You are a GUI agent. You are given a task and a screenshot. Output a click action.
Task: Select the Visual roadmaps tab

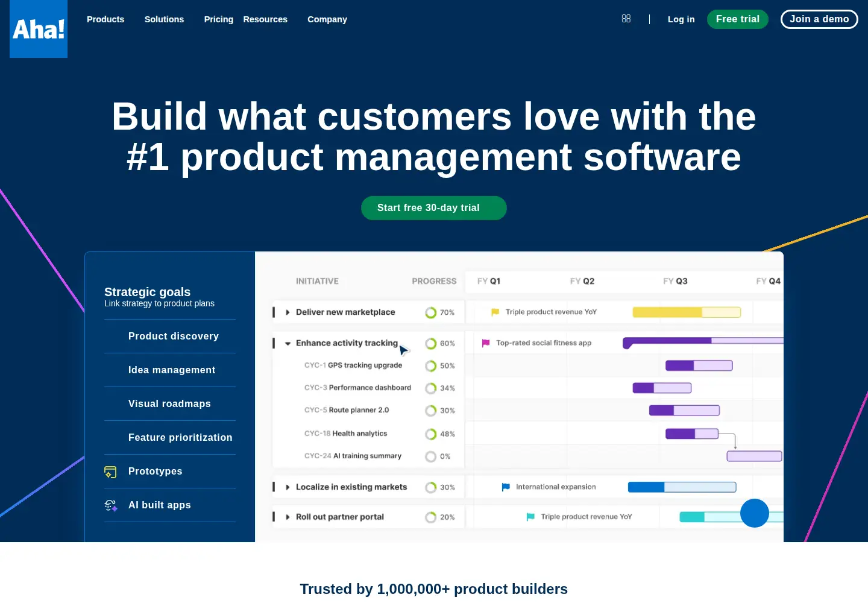tap(170, 404)
